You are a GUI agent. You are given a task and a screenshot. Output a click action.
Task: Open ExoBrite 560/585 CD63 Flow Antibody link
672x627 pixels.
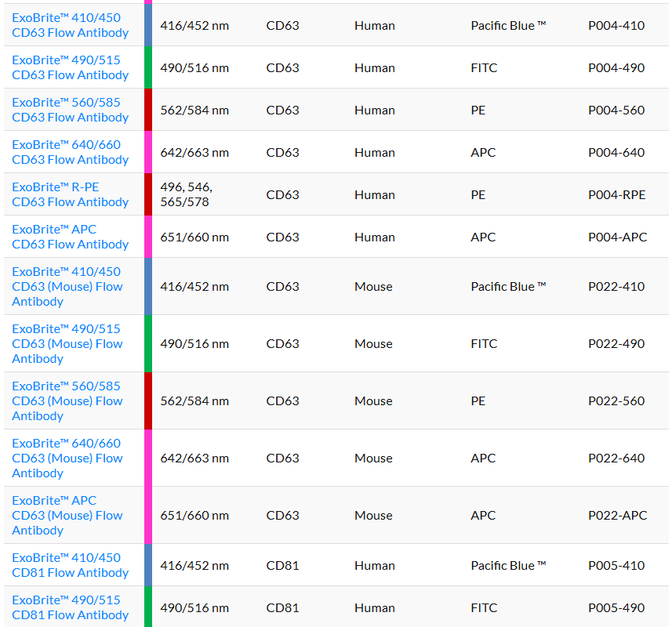pos(71,110)
